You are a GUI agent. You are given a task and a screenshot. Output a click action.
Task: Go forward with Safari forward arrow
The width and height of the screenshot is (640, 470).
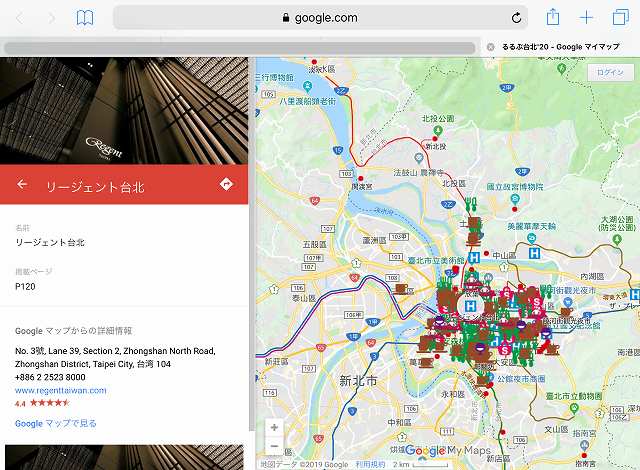click(x=51, y=18)
